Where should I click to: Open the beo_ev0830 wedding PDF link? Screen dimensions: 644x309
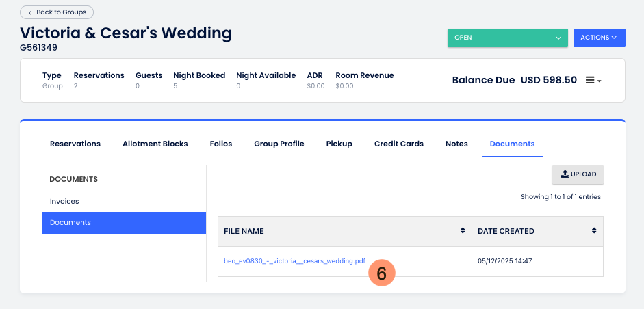coord(294,261)
